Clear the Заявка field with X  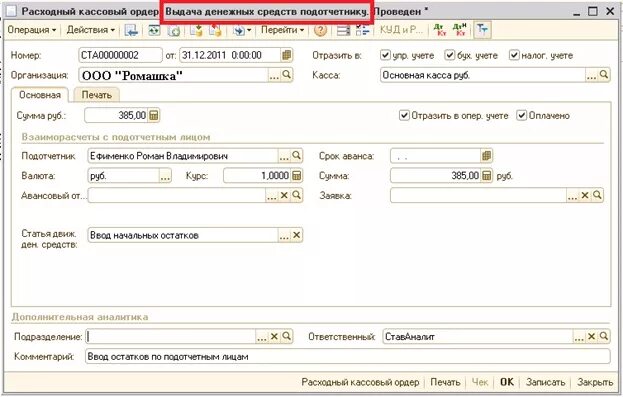[585, 196]
